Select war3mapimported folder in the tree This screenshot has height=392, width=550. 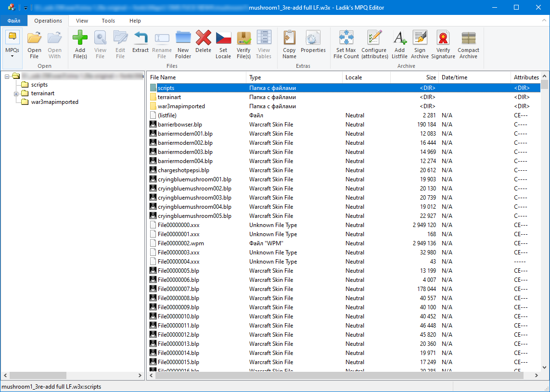pyautogui.click(x=55, y=102)
